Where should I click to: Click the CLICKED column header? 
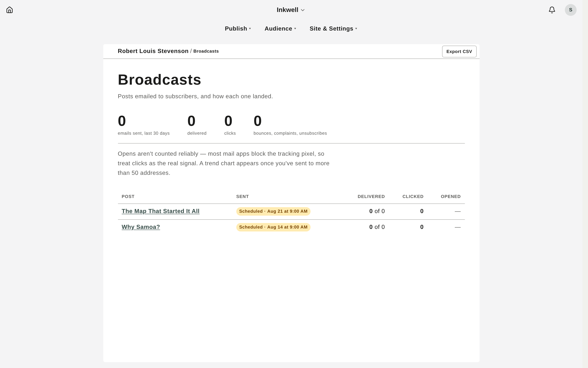[413, 196]
